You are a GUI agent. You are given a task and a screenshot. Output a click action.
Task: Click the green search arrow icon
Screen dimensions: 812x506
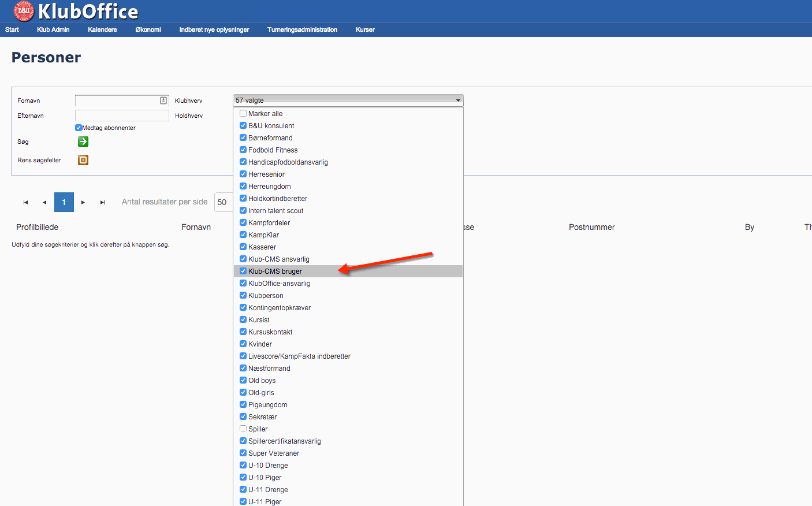click(x=83, y=142)
